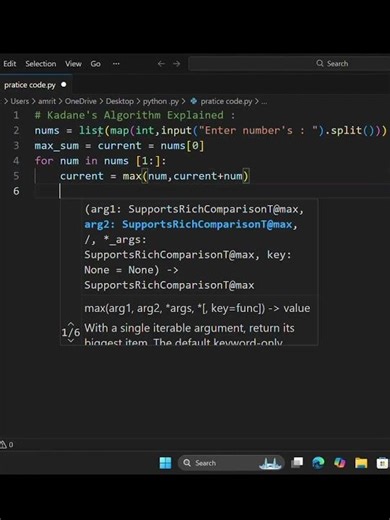Click 'input' call on line 2
The image size is (390, 520).
tap(176, 130)
